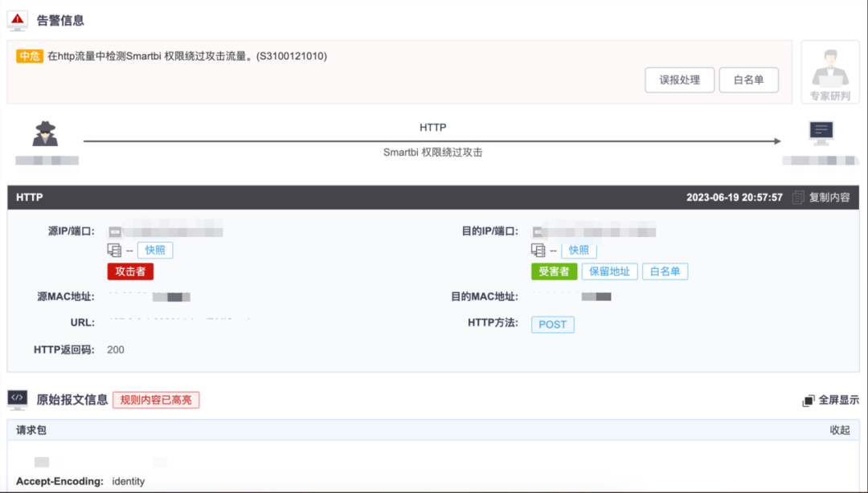
Task: Click the copy content clipboard icon
Action: click(798, 198)
